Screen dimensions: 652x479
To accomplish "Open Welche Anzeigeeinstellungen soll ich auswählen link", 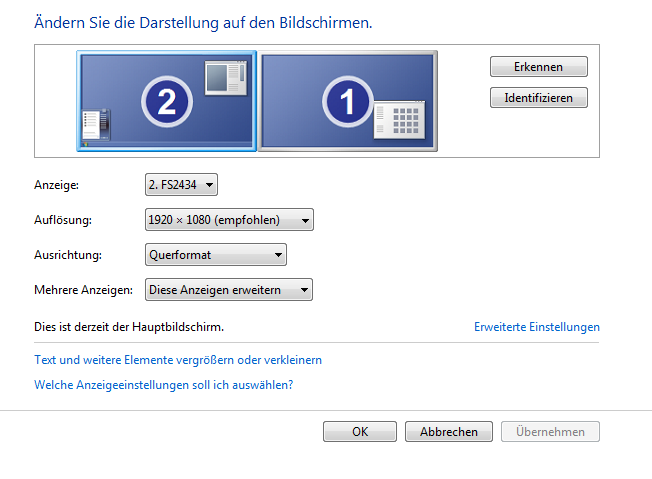I will pos(163,385).
